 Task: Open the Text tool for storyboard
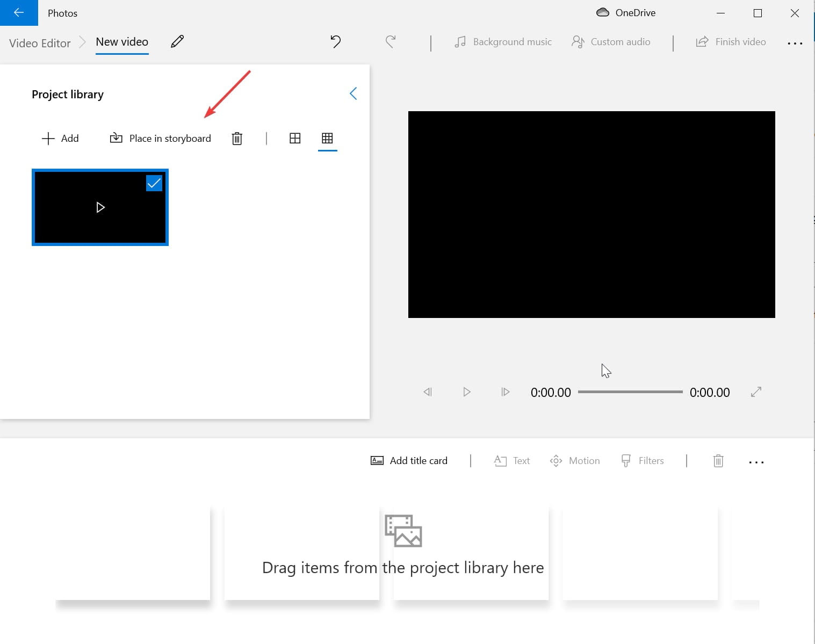(x=511, y=461)
